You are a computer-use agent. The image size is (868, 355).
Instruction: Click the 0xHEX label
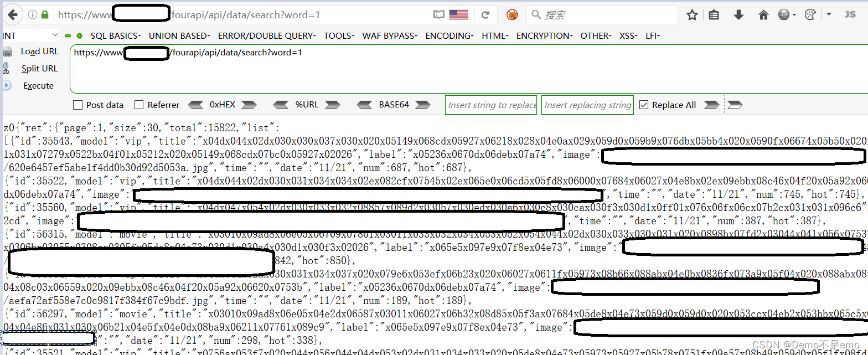(223, 105)
